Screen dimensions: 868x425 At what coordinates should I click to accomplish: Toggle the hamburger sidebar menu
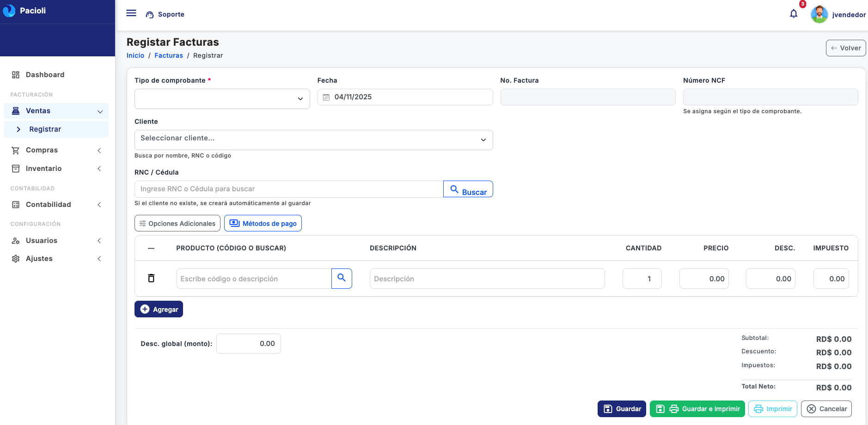(x=131, y=13)
